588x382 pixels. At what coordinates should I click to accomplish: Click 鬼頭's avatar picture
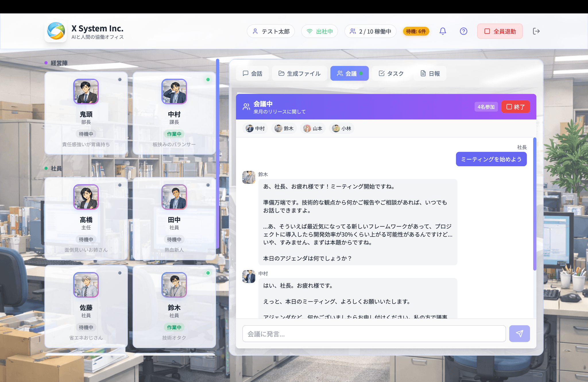pyautogui.click(x=86, y=91)
